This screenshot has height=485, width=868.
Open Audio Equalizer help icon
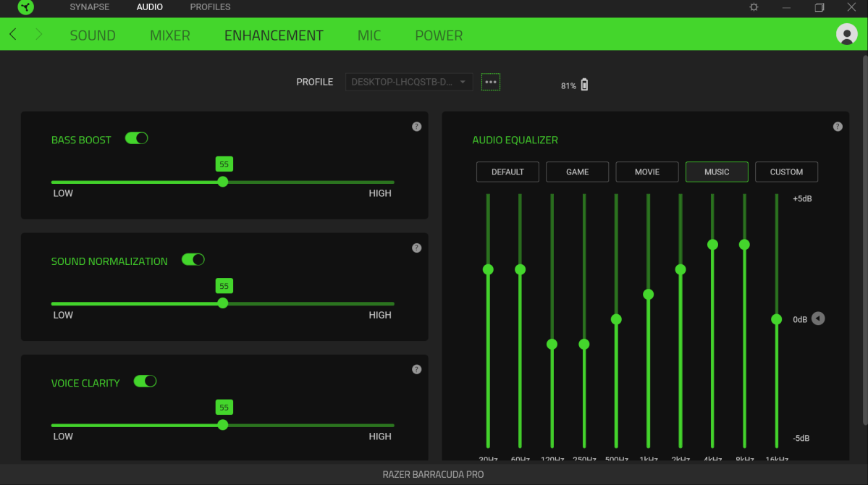(x=838, y=127)
